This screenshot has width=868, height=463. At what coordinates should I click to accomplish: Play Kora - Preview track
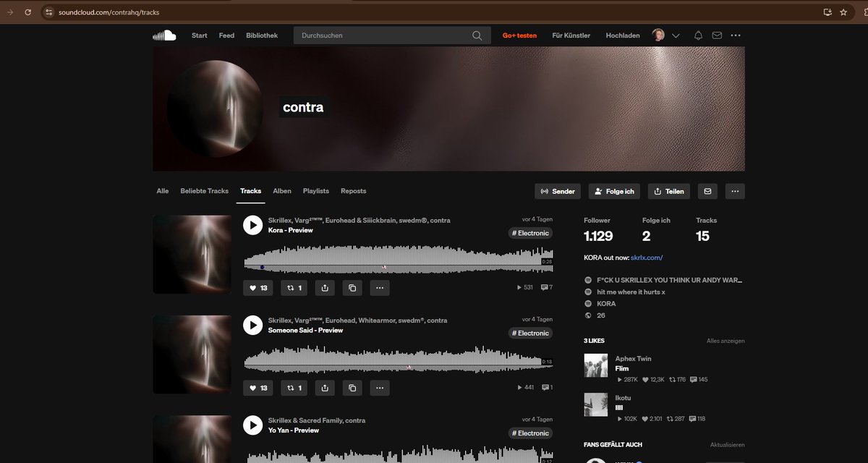(x=252, y=225)
